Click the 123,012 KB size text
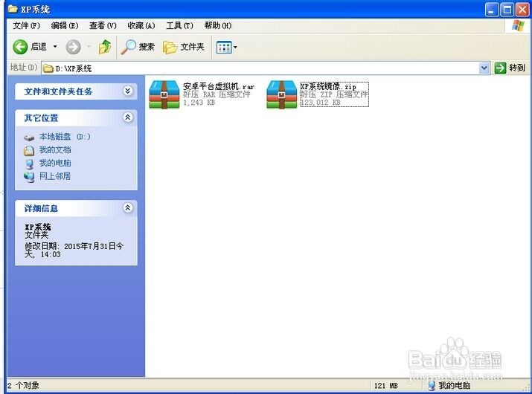The image size is (532, 394). tap(321, 103)
